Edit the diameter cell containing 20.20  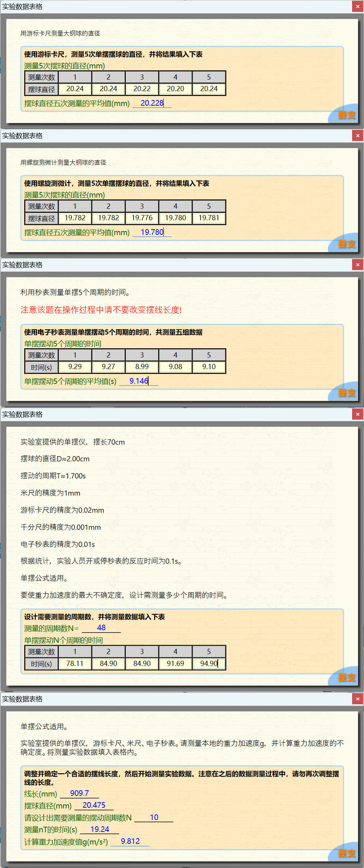tap(175, 89)
